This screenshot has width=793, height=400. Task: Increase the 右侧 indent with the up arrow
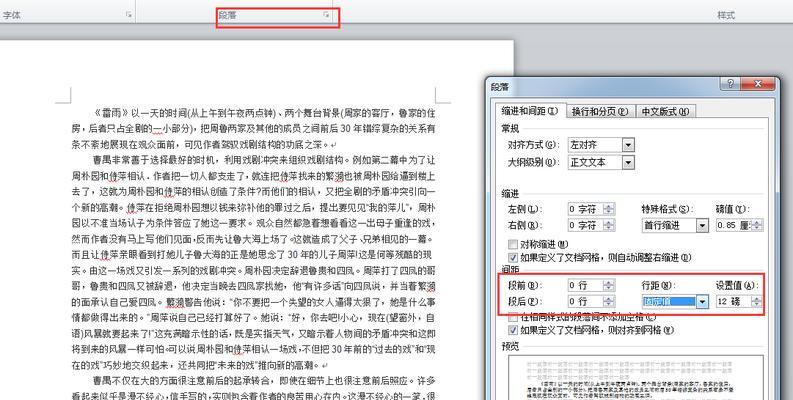point(609,222)
